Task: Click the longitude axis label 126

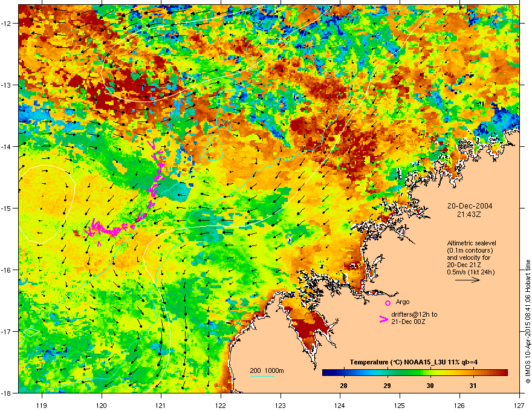Action: click(x=459, y=405)
